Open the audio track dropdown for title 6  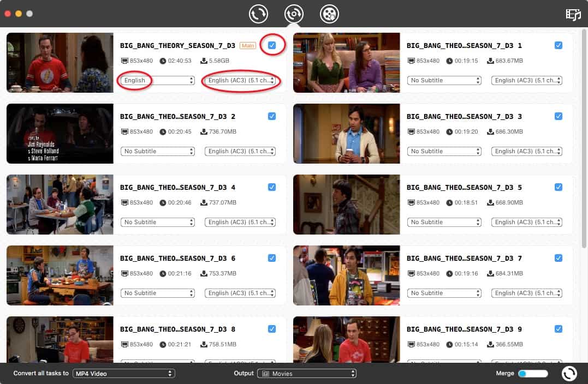240,293
